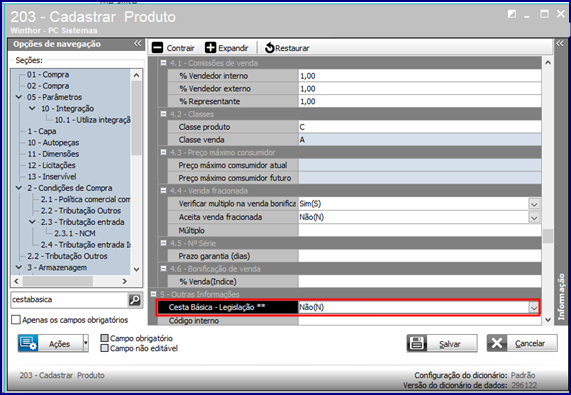
Task: Select 01 - Compra section
Action: click(x=48, y=75)
